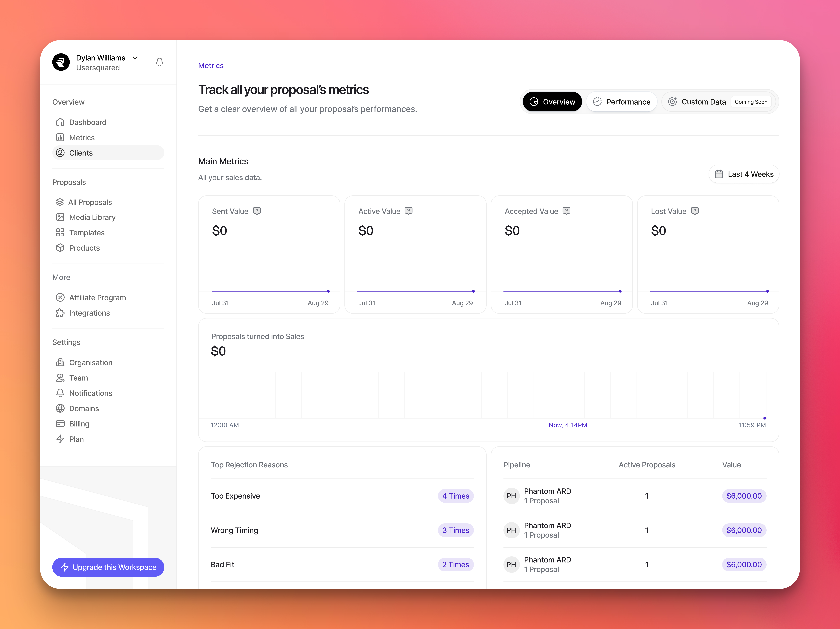Viewport: 840px width, 629px height.
Task: Click the Lost Value help icon
Action: [695, 211]
